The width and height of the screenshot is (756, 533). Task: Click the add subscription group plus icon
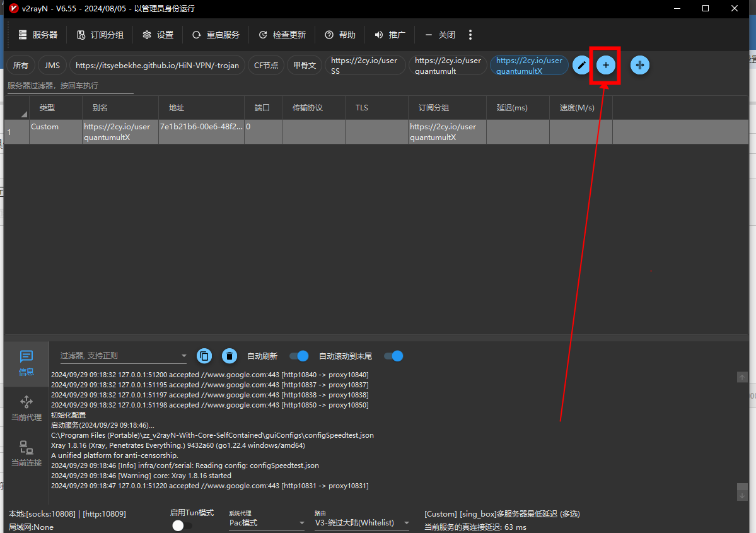[605, 65]
